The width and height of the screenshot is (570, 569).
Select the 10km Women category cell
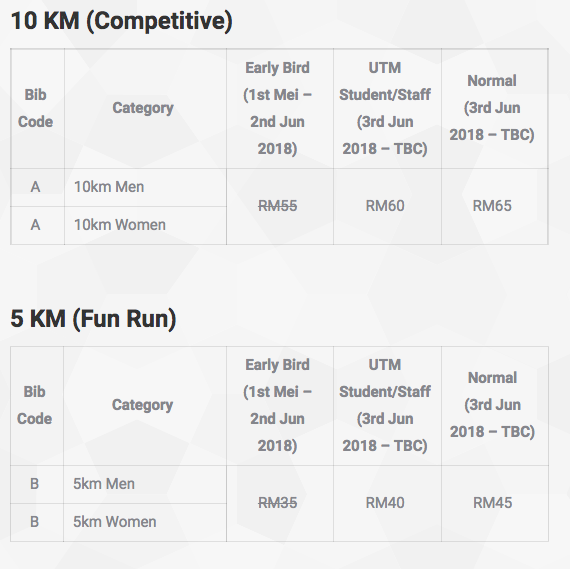[145, 225]
